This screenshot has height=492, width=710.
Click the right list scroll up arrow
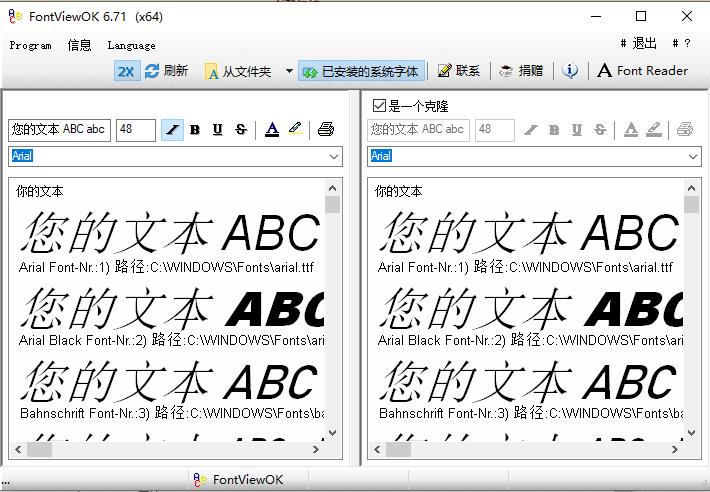[691, 188]
